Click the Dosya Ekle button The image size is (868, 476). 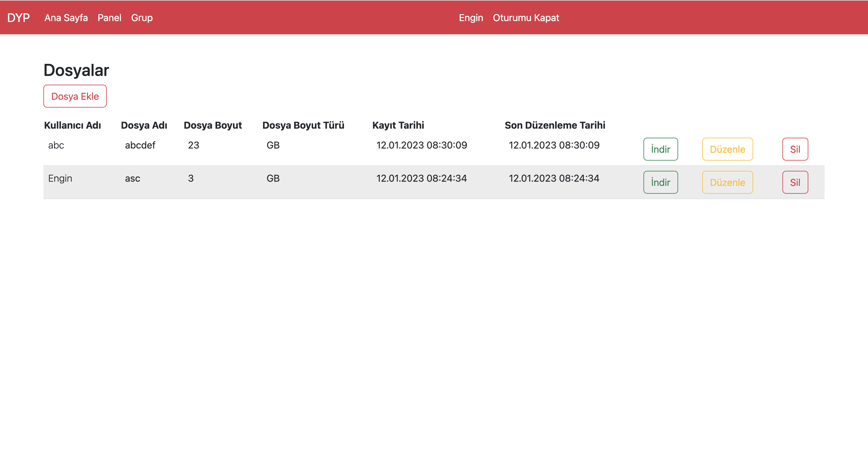75,96
